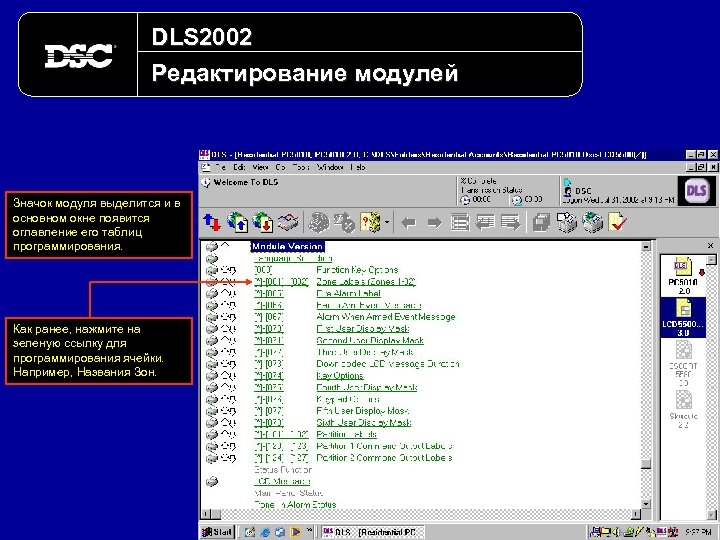Screen dimensions: 720x540
Task: Click printer icon beside Fire Alarm Label
Action: tap(212, 293)
